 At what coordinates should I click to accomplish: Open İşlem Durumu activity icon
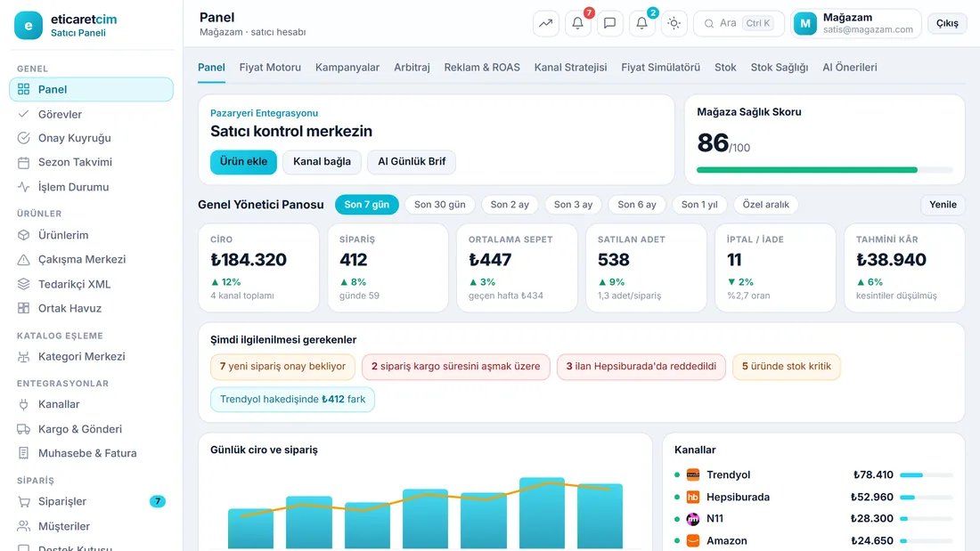tap(24, 187)
